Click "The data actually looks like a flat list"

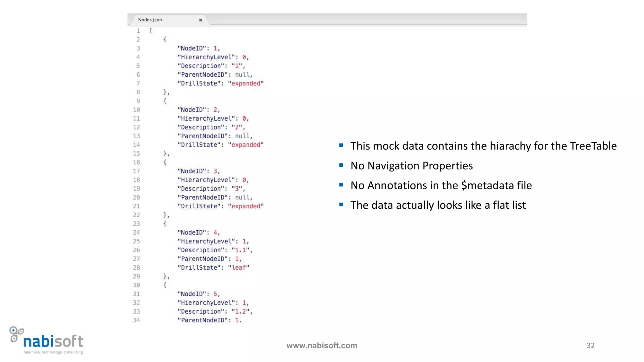pyautogui.click(x=438, y=205)
